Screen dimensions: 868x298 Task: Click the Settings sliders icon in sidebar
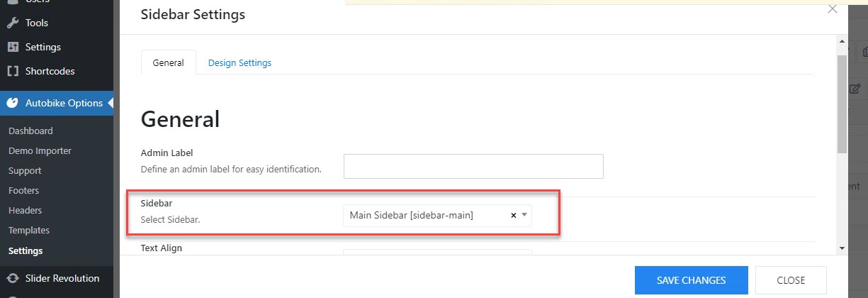(13, 47)
